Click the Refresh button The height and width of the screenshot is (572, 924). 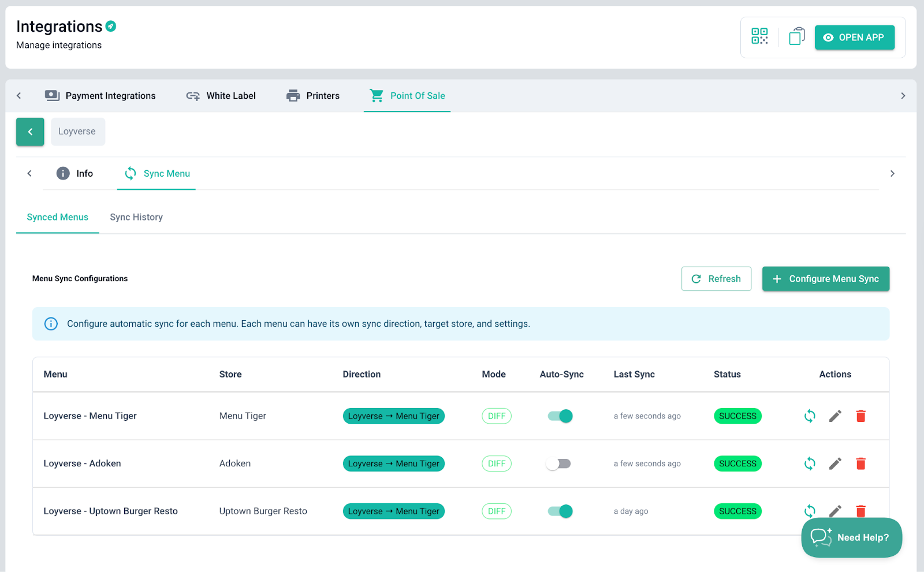click(x=716, y=279)
